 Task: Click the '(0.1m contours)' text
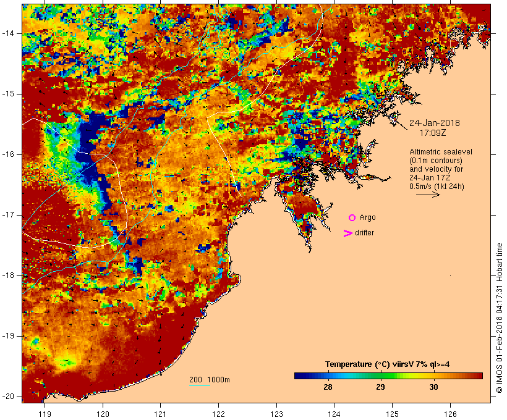[436, 161]
